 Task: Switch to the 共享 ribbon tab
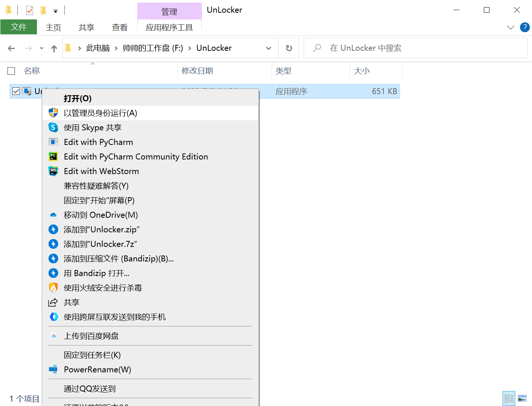87,27
